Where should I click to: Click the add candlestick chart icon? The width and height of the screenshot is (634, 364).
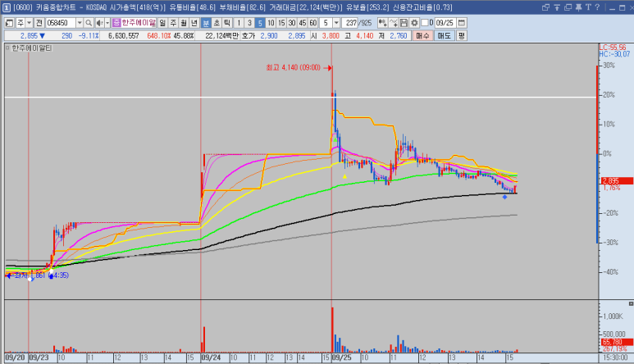pos(382,23)
